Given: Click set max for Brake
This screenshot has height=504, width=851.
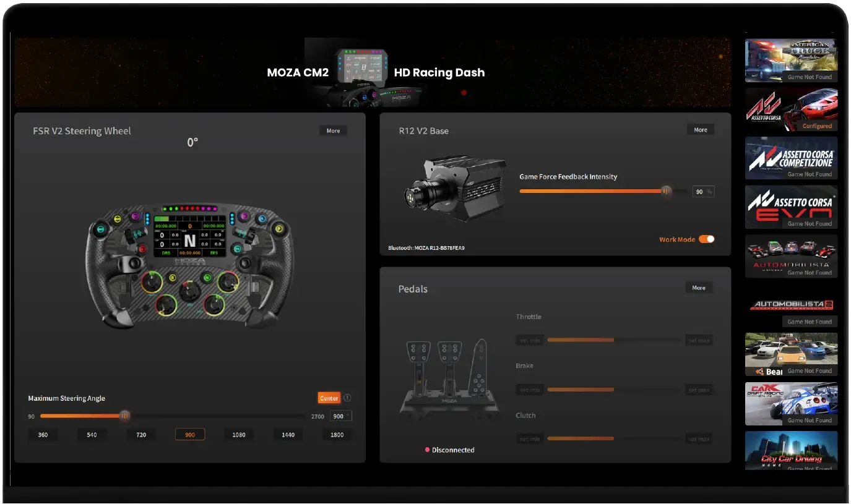Looking at the screenshot, I should pyautogui.click(x=699, y=390).
